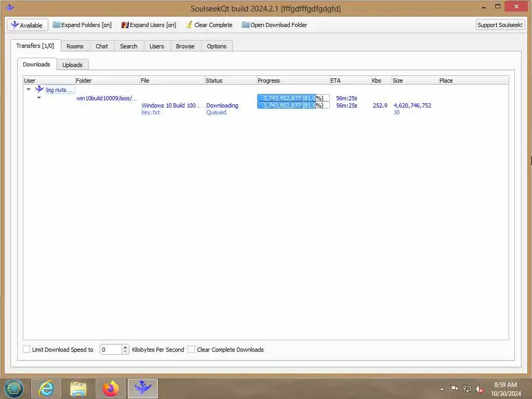The image size is (532, 399).
Task: Click bird icon next to big nuts
Action: click(39, 89)
